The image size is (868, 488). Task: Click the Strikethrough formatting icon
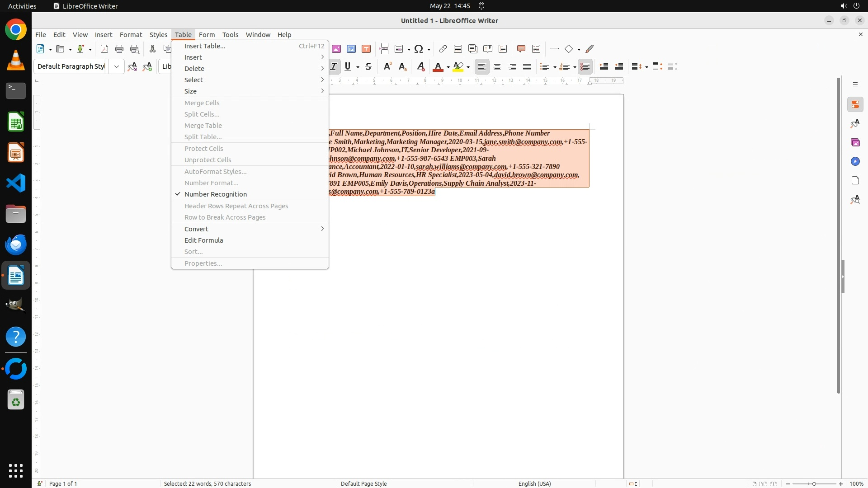point(368,67)
